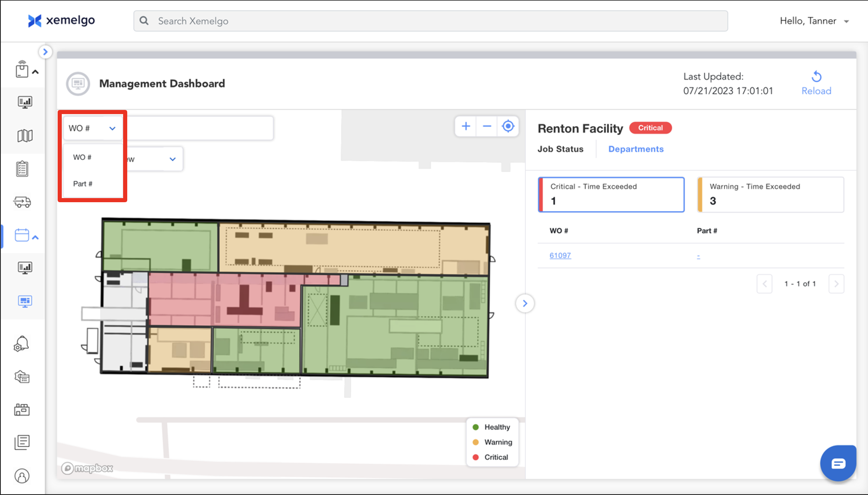868x495 pixels.
Task: Click the Search Xemelgo input field
Action: (x=430, y=21)
